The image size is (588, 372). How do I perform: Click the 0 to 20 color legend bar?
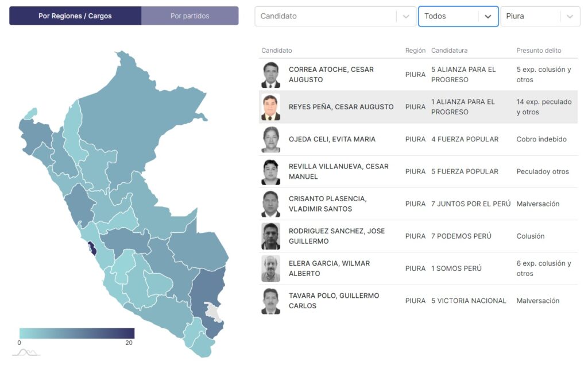tap(76, 333)
